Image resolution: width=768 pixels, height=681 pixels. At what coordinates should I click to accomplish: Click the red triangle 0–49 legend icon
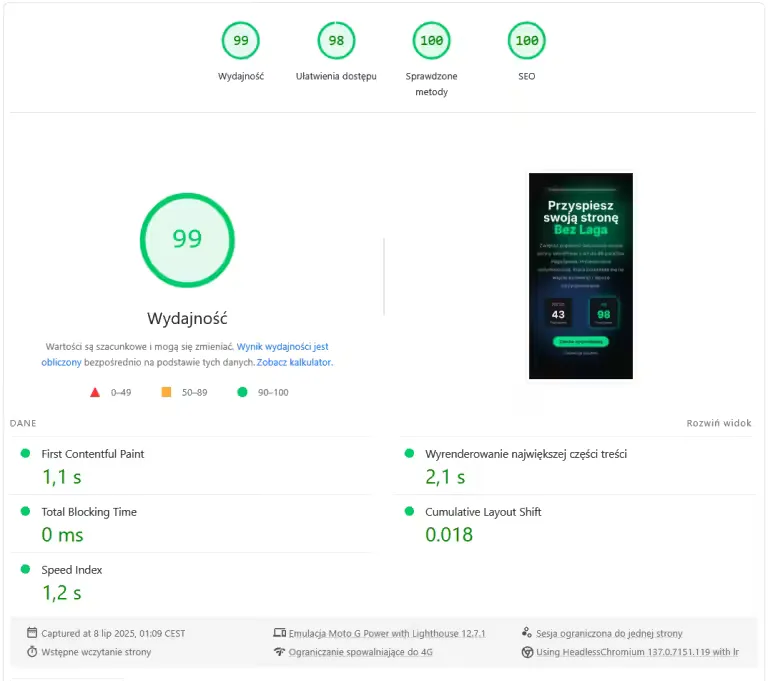tap(95, 392)
